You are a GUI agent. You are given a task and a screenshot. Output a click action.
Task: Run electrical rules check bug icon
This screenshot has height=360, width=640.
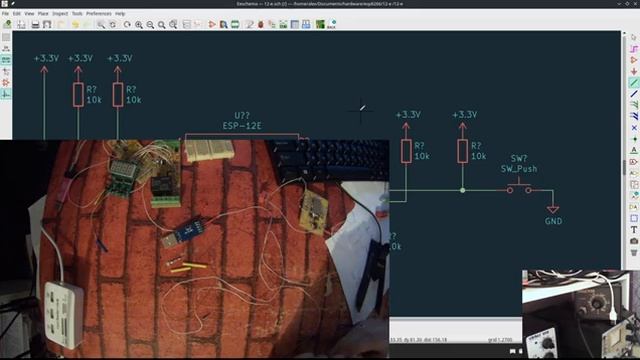(260, 24)
